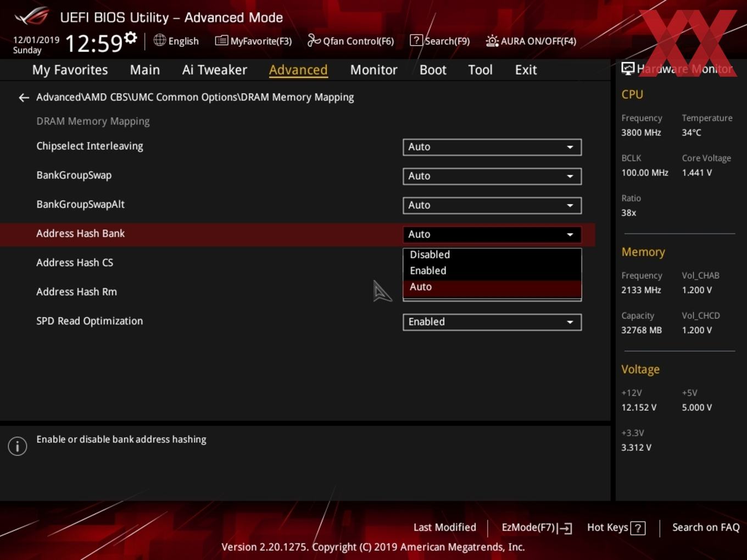Screen dimensions: 747x560
Task: Collapse the Address Hash Bank dropdown
Action: pos(492,234)
